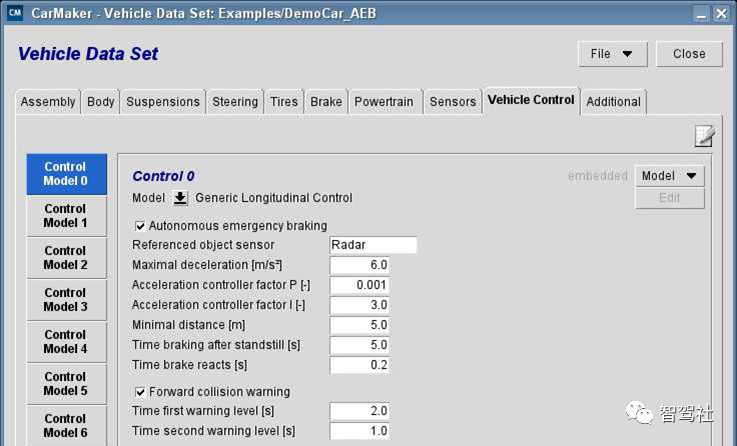737x446 pixels.
Task: Open the Additional tab
Action: click(613, 102)
